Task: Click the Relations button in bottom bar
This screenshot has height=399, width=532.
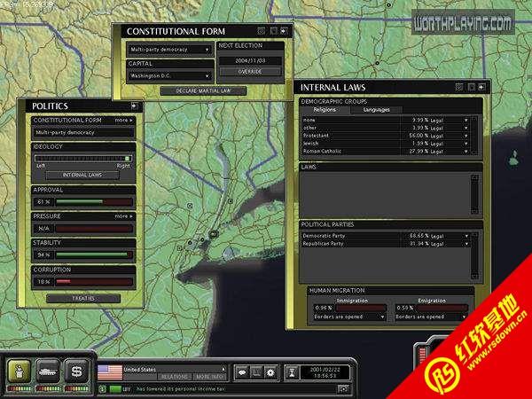Action: 175,377
